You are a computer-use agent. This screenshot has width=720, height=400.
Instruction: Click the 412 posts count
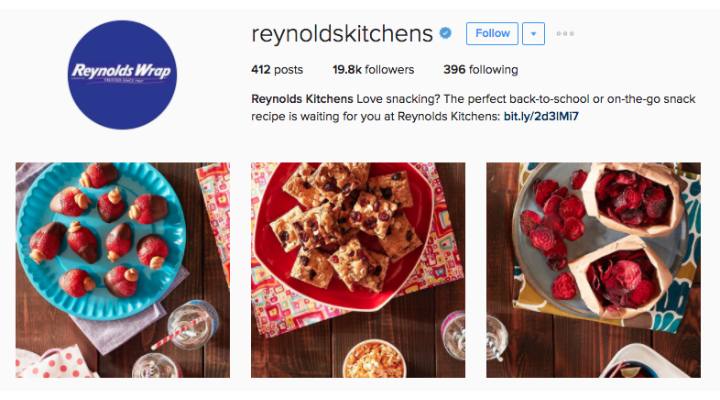coord(277,70)
